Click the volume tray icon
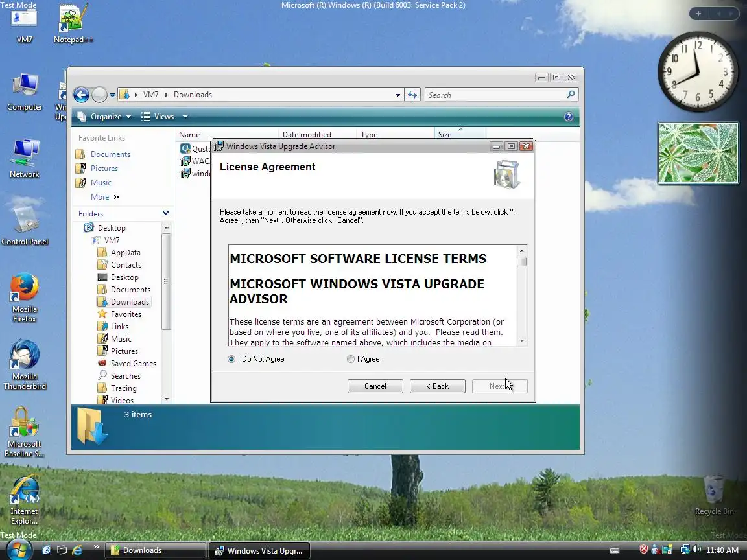 coord(696,550)
